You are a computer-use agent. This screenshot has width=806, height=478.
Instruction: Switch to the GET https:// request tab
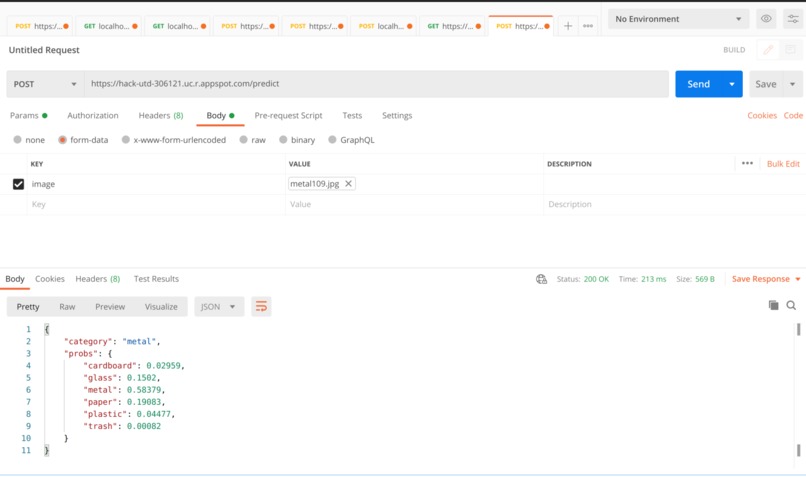click(453, 26)
